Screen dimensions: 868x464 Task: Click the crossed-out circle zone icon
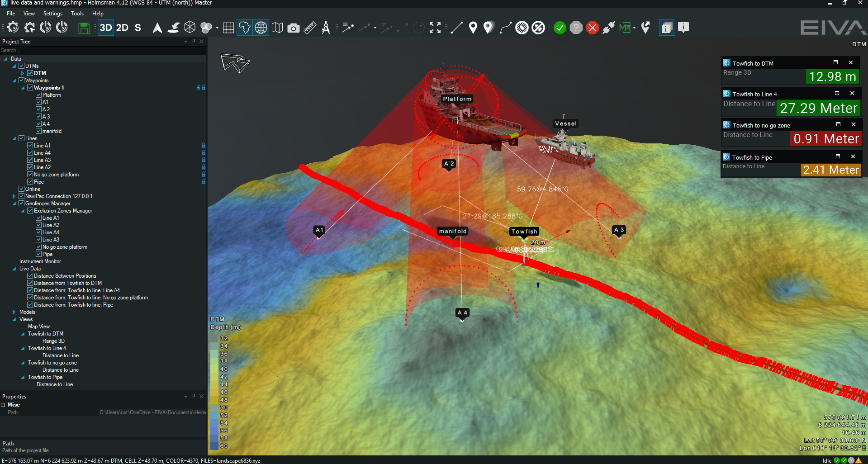[538, 28]
